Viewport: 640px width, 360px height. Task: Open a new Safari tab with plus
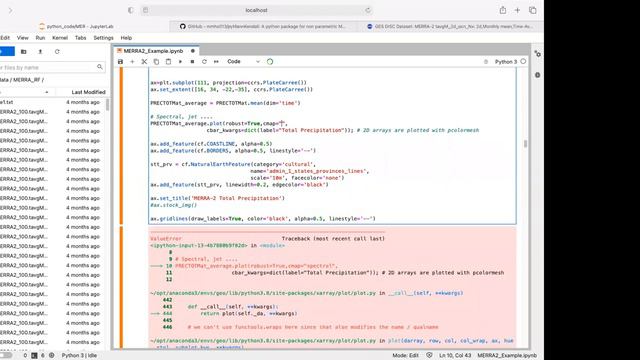(x=517, y=10)
